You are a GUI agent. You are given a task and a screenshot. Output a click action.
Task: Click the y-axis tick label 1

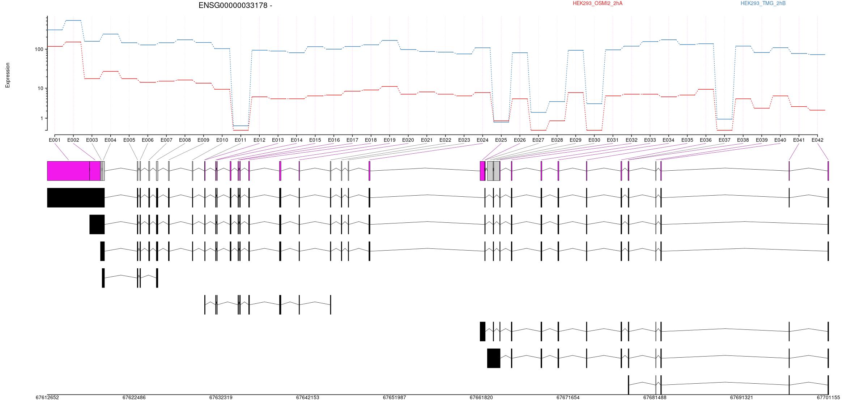42,119
